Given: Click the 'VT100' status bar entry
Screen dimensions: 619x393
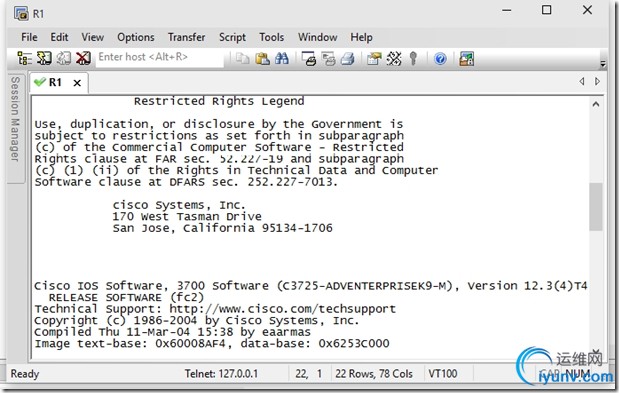Looking at the screenshot, I should tap(443, 373).
